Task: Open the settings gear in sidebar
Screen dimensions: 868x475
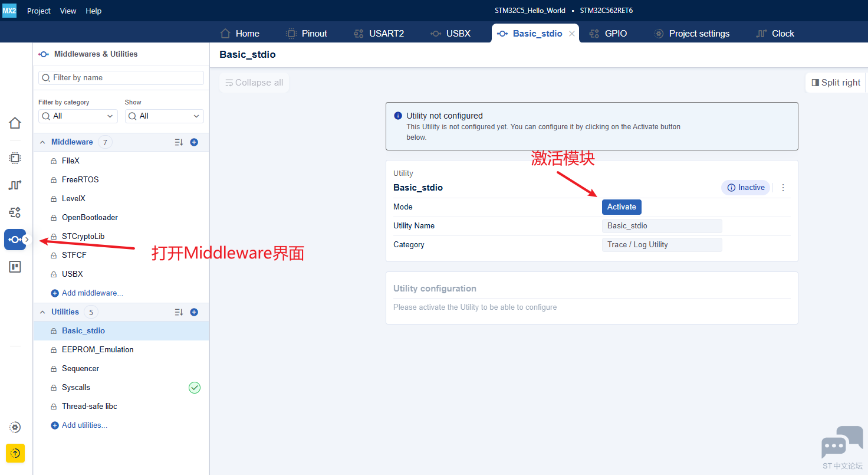Action: 15,427
